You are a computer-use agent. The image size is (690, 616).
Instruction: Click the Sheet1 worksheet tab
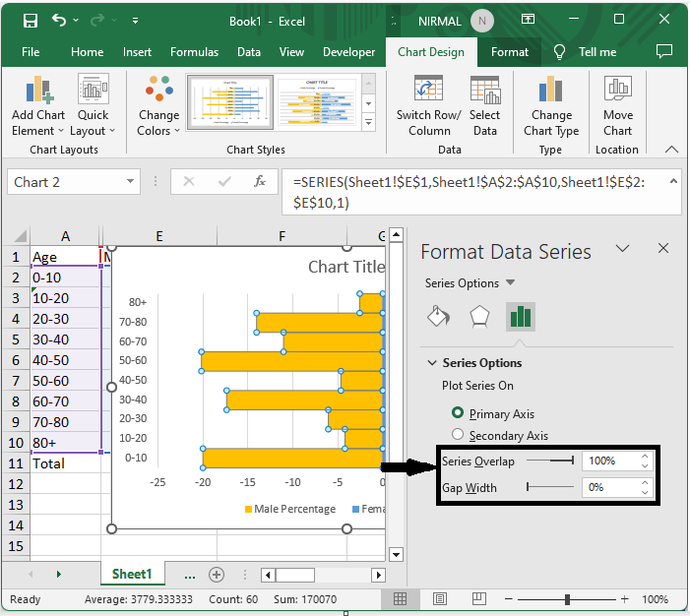(x=132, y=574)
